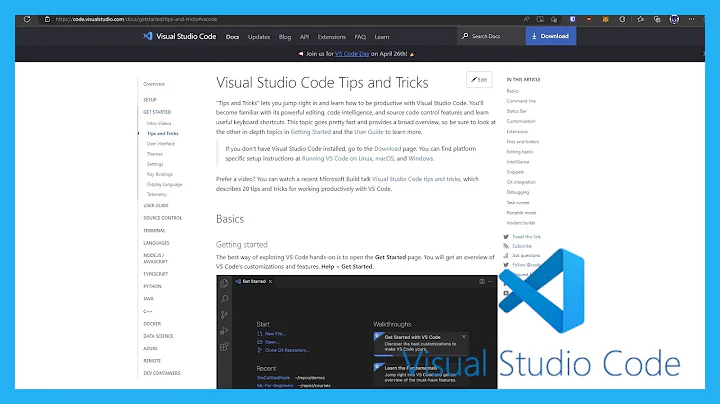Close the Get Started tab in the embedded screenshot

270,281
